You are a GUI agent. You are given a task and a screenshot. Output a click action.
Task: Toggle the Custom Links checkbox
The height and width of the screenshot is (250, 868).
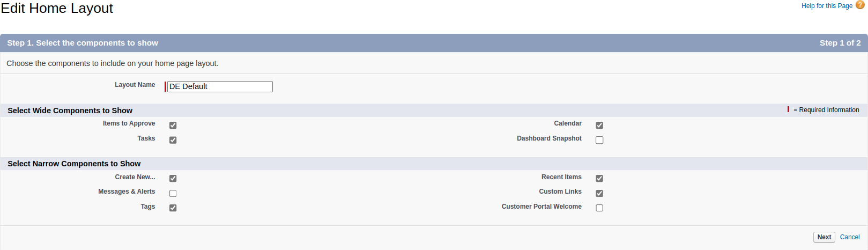pos(599,193)
